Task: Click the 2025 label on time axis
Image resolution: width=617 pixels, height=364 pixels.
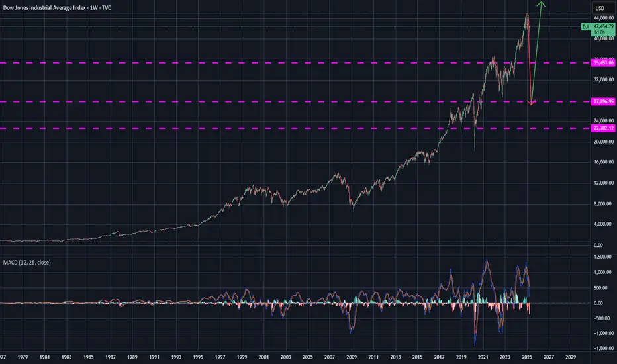Action: pos(527,357)
